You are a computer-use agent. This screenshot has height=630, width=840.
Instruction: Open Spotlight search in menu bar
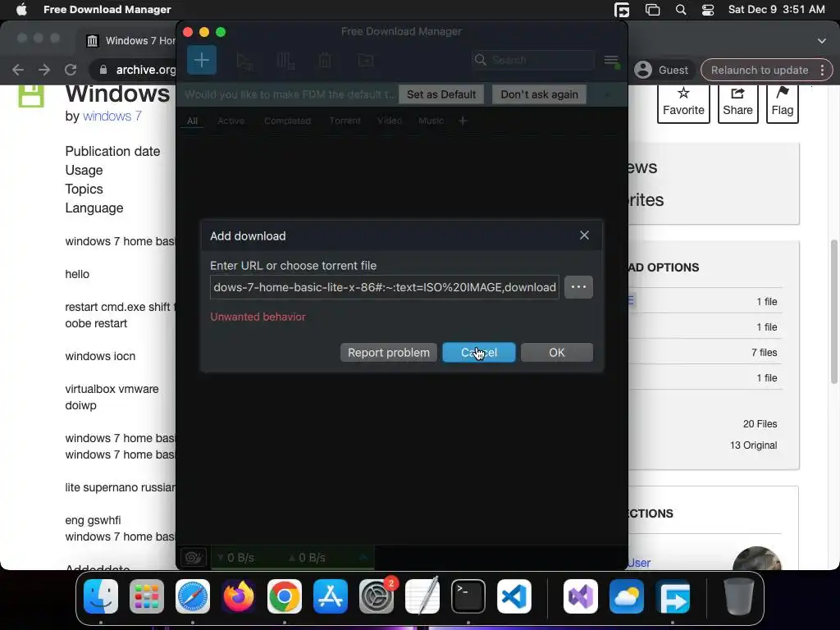pyautogui.click(x=681, y=9)
